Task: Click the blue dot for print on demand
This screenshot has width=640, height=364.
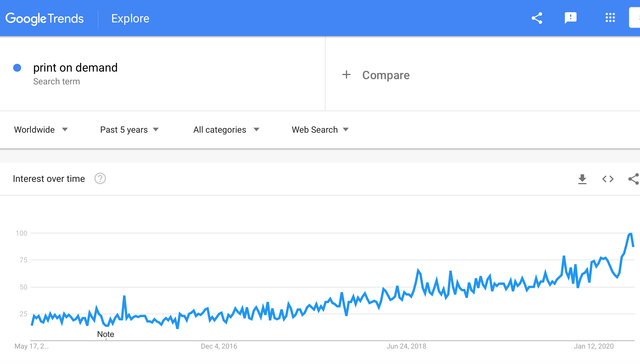Action: coord(17,68)
